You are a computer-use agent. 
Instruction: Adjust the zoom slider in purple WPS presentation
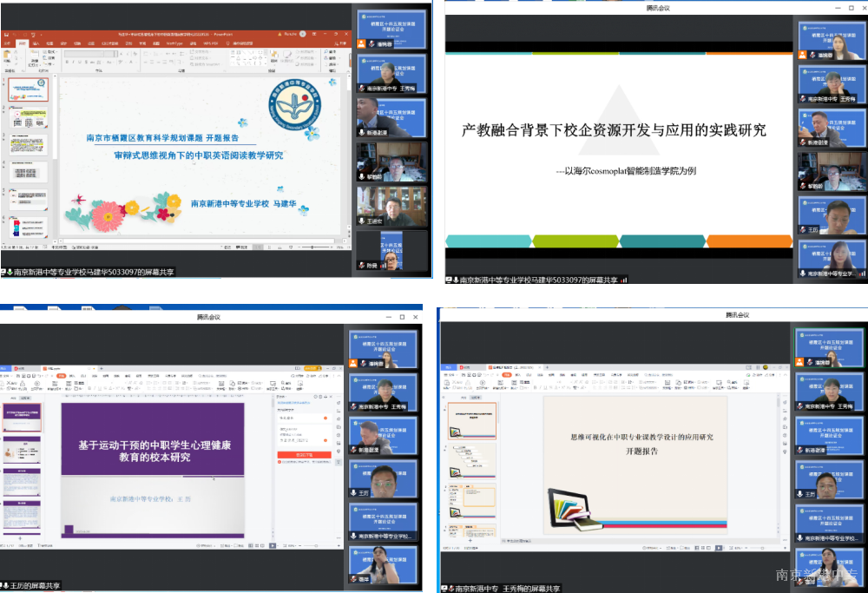tap(316, 545)
